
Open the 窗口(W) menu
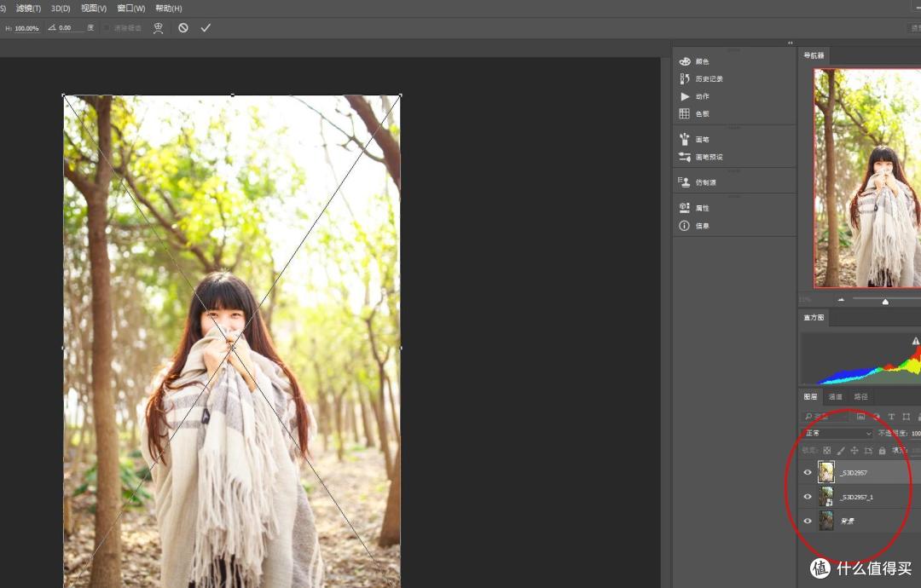(131, 9)
